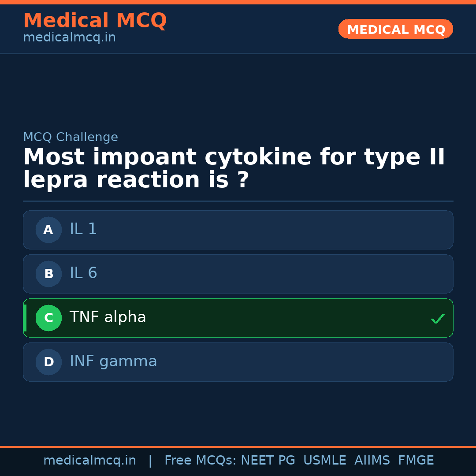This screenshot has width=476, height=476.
Task: Select the letter A option circle
Action: click(x=48, y=230)
